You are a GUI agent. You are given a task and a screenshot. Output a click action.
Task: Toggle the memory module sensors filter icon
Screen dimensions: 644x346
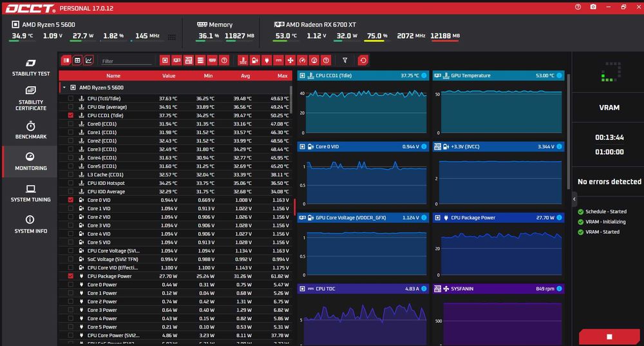[213, 61]
